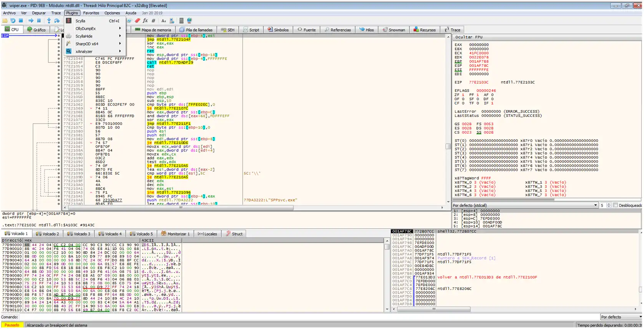644x329 pixels.
Task: Click the red eraser patches icon
Action: [x=137, y=21]
